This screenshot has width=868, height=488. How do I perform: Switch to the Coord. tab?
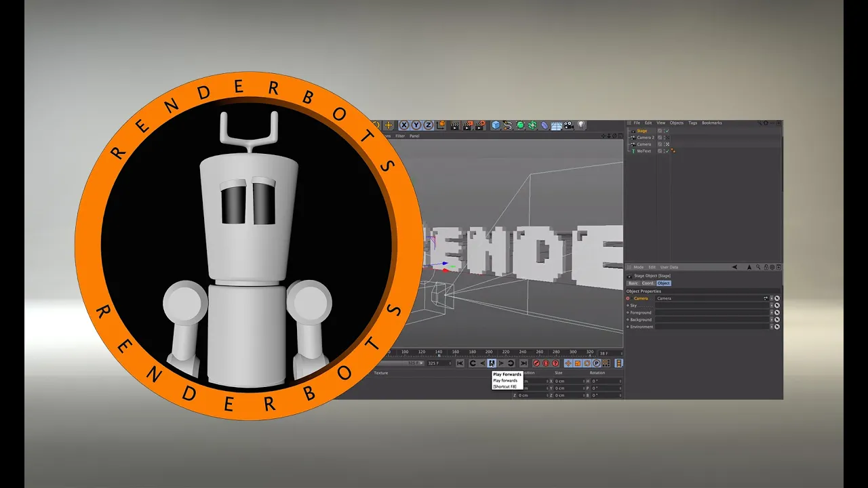(648, 283)
